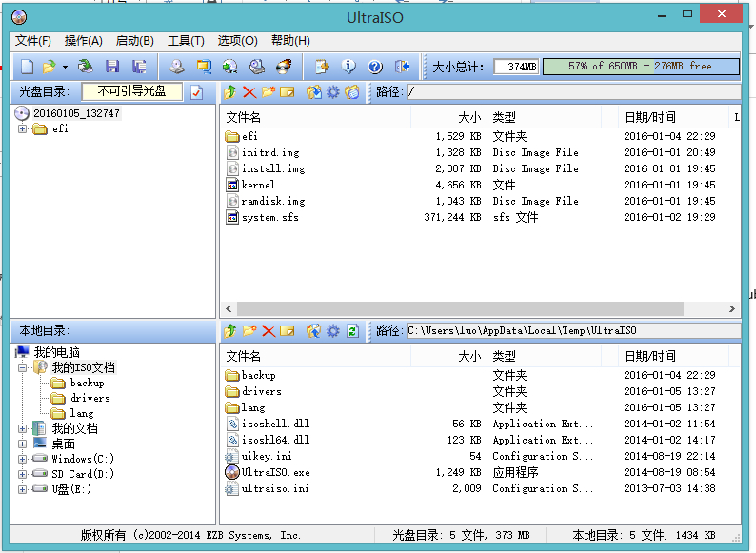Click Rename icon in local pane toolbar

click(x=288, y=330)
